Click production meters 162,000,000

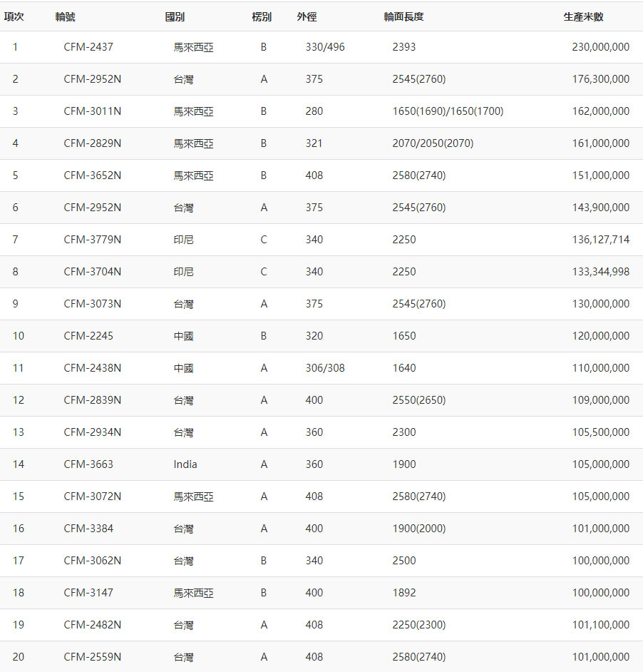click(x=601, y=111)
